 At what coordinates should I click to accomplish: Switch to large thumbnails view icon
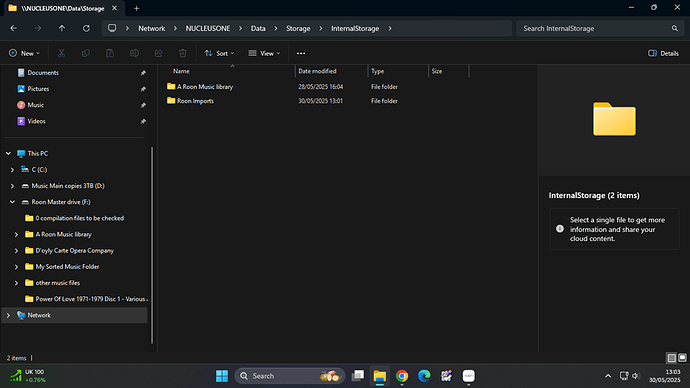(x=682, y=358)
